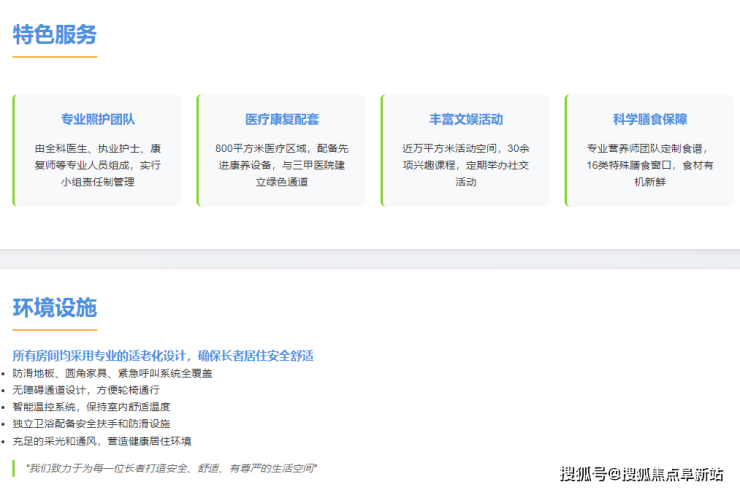This screenshot has width=740, height=490.
Task: Click the 800平方米医疗区域 description text
Action: point(282,165)
